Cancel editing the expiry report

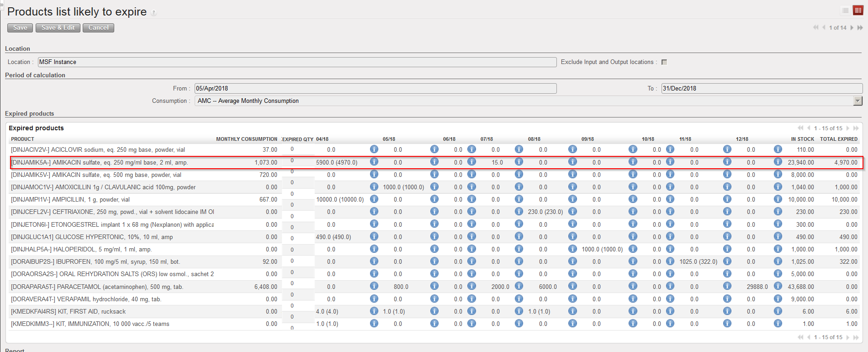click(98, 28)
